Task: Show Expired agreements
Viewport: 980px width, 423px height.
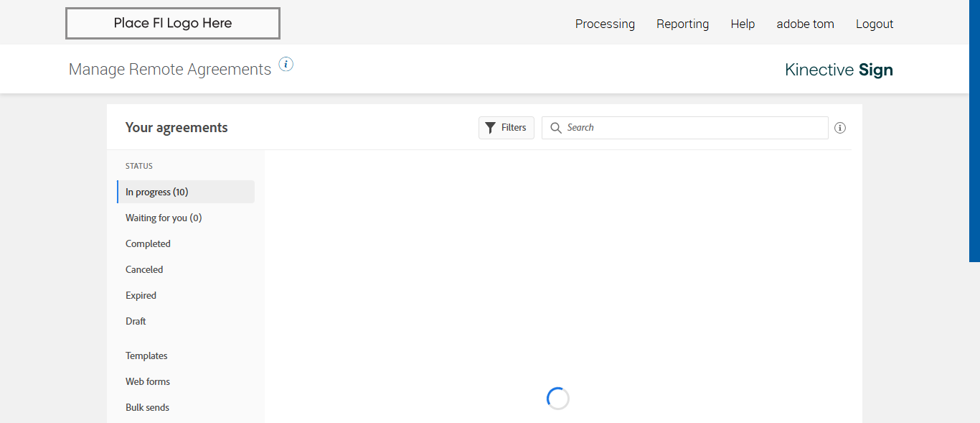Action: [141, 295]
